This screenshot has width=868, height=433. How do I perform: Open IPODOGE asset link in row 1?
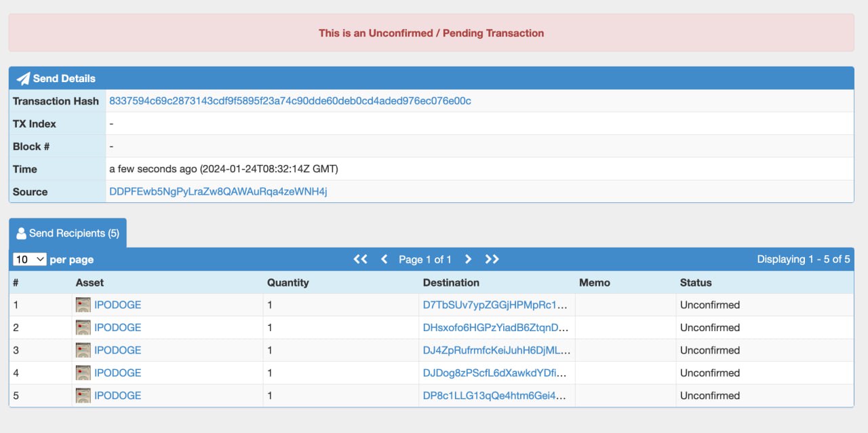pyautogui.click(x=118, y=305)
